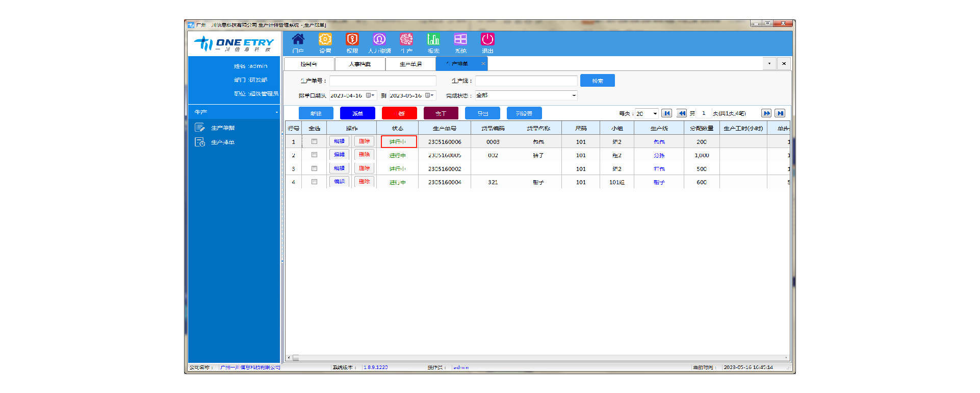The height and width of the screenshot is (393, 980).
Task: Click the 退出 power icon
Action: click(x=487, y=40)
